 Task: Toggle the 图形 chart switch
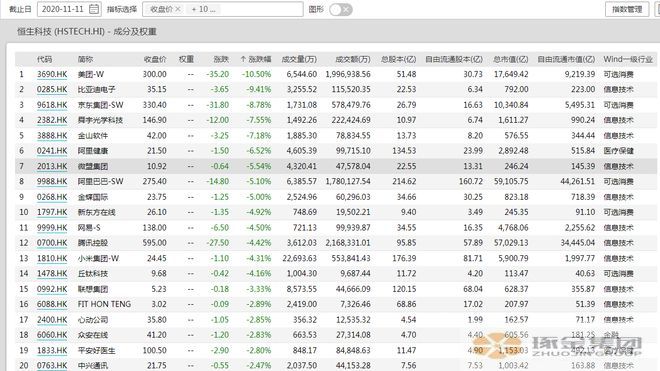click(x=341, y=9)
